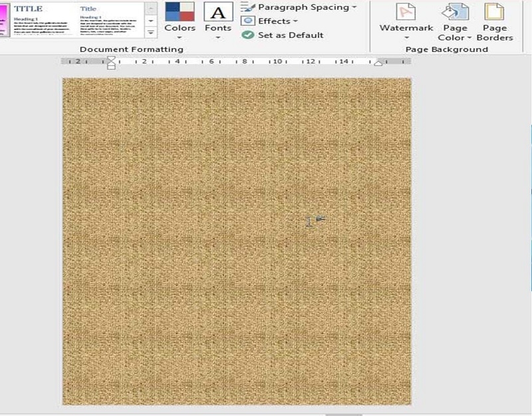Screen dimensions: 532x416
Task: Click the Effects icon
Action: tap(248, 21)
